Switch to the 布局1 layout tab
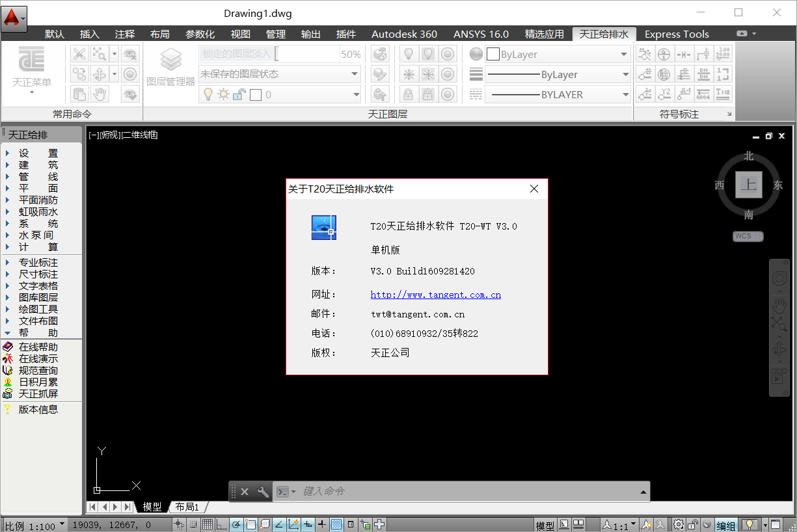Screen dimensions: 797x532 pos(187,507)
